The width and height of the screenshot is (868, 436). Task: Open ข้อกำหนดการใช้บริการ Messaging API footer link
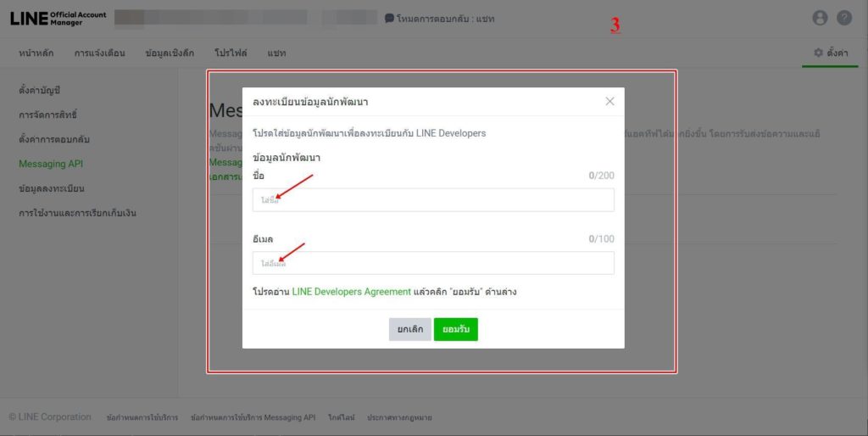(253, 417)
